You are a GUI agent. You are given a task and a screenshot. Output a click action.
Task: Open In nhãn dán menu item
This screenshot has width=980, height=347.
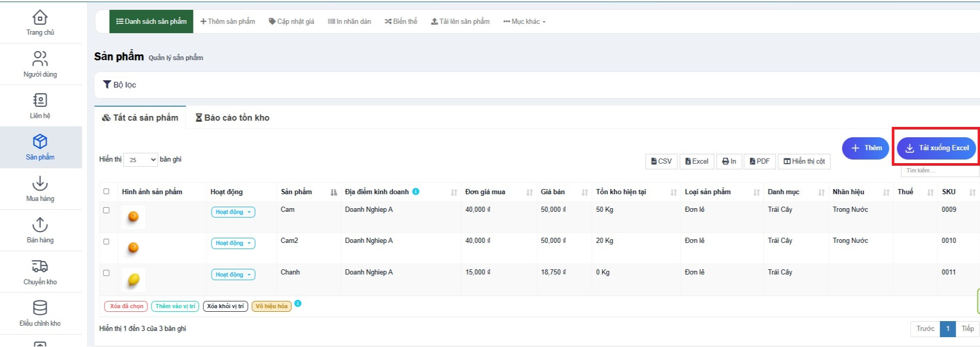[349, 21]
